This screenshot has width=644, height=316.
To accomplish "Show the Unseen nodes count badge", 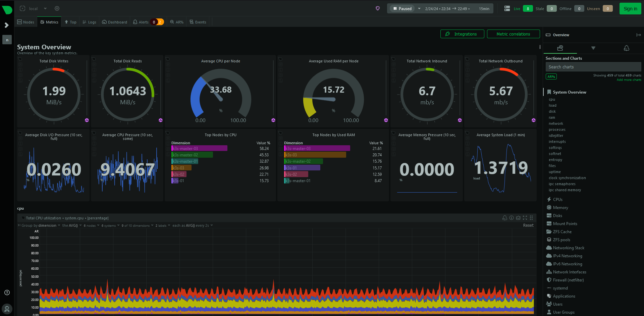I will pos(608,9).
